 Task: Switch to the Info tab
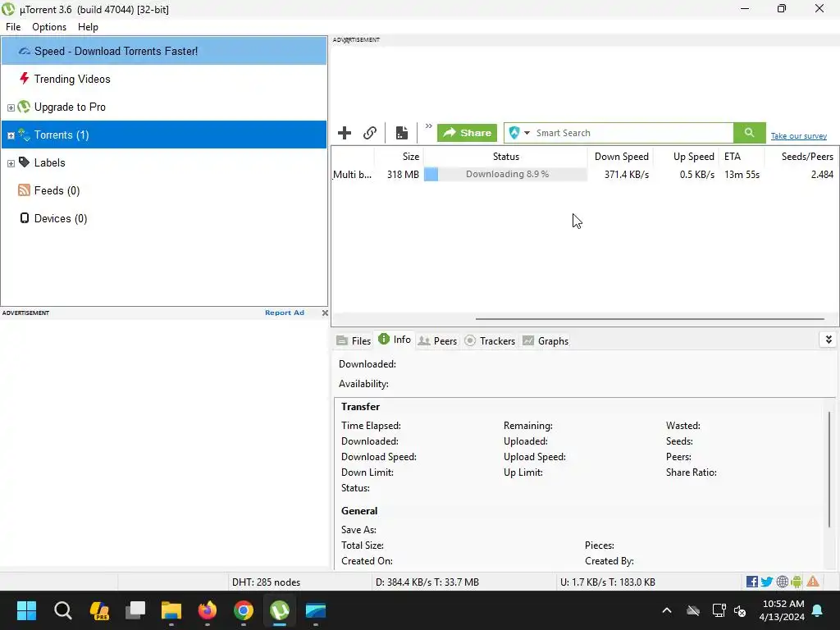point(395,340)
